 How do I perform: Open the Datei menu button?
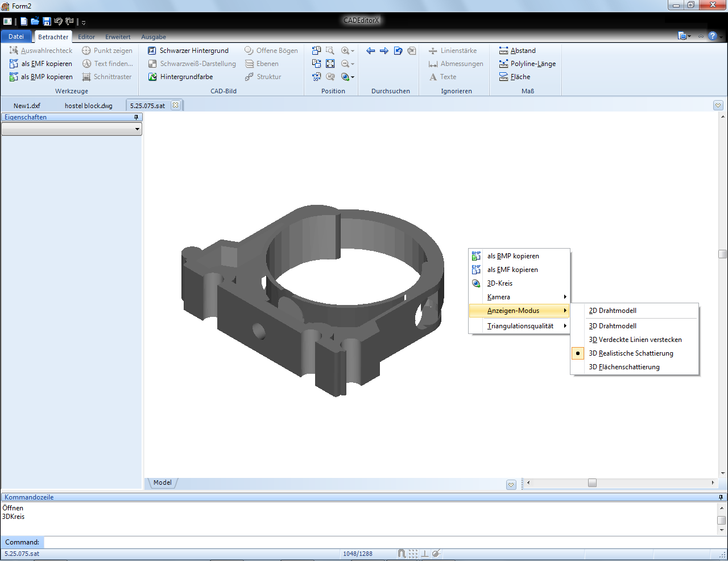(x=16, y=36)
